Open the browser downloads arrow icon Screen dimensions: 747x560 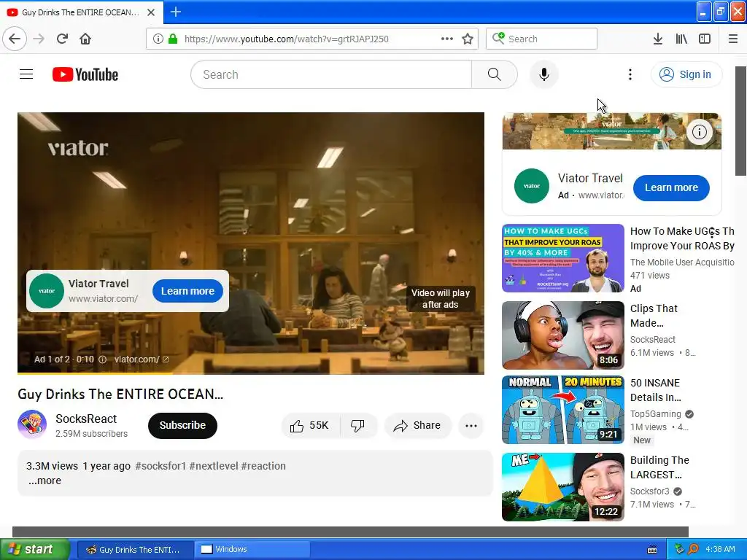(x=658, y=39)
